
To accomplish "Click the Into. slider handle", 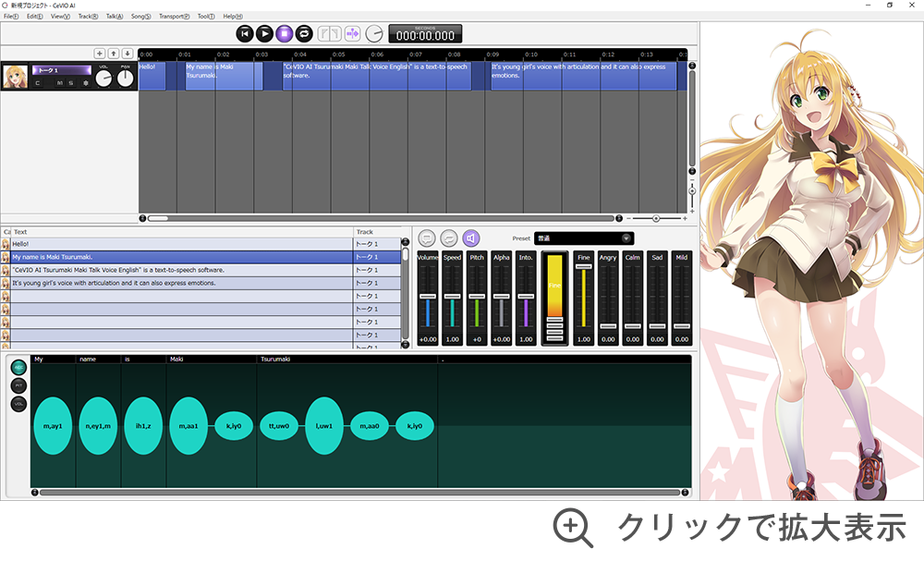I will coord(526,297).
